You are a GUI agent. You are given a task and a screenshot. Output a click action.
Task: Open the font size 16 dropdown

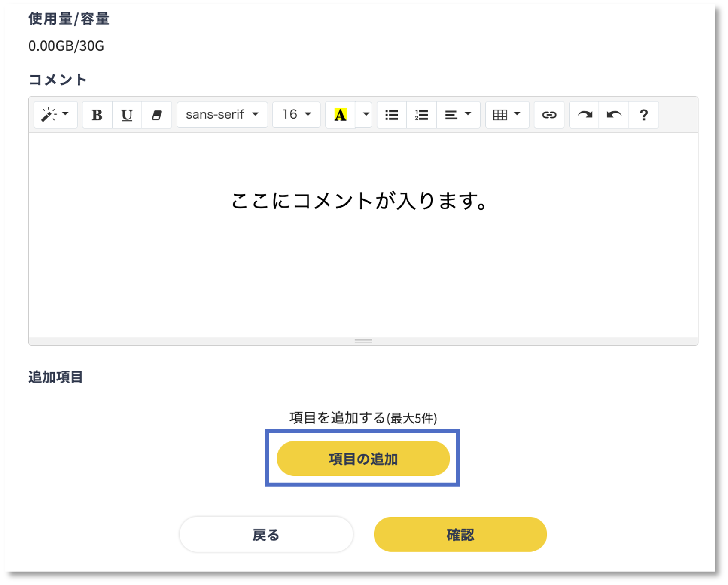point(296,115)
